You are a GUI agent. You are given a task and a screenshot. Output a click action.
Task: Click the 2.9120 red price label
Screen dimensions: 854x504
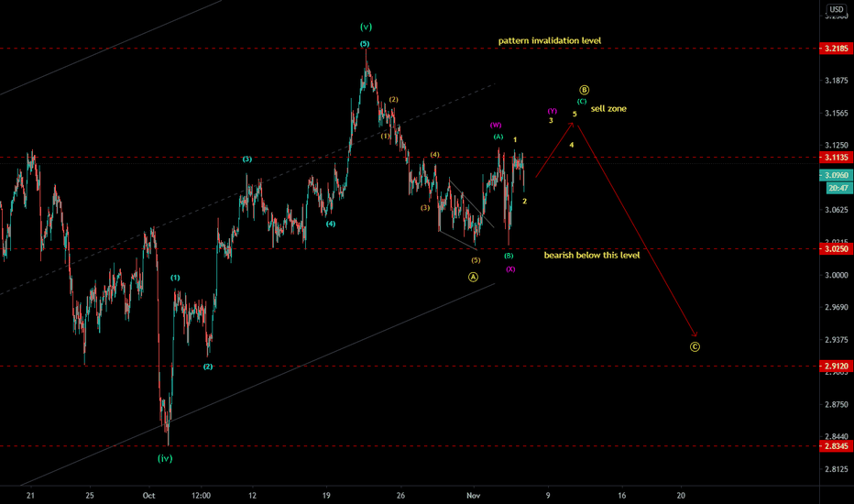836,367
